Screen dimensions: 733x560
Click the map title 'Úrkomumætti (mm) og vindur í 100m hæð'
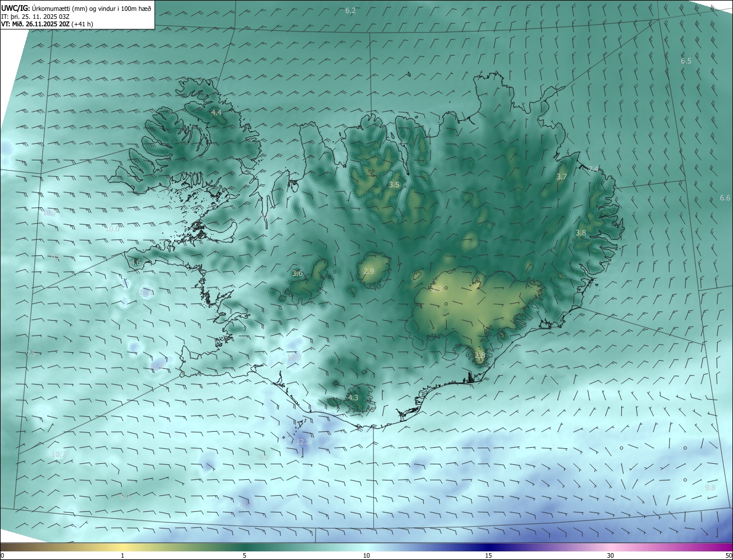[x=92, y=9]
